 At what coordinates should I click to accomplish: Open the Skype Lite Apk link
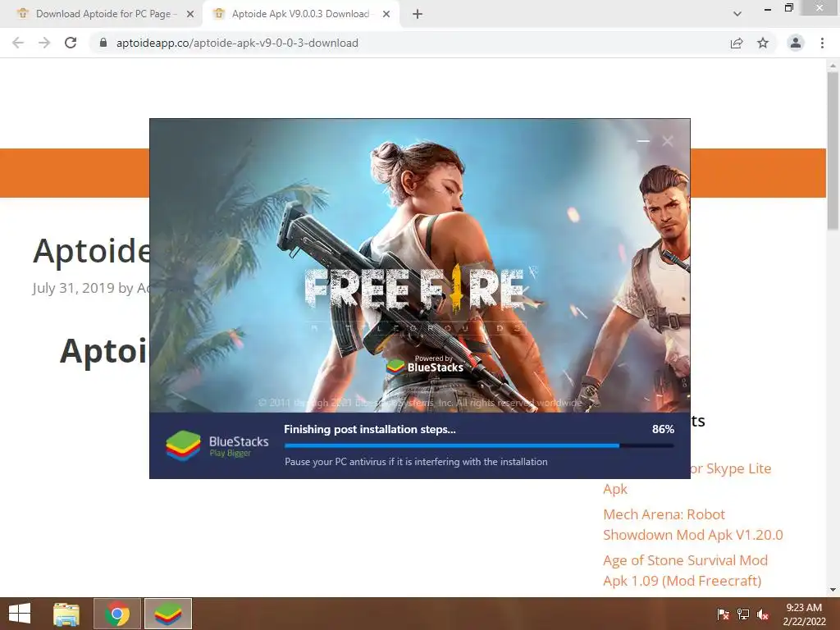(x=687, y=478)
